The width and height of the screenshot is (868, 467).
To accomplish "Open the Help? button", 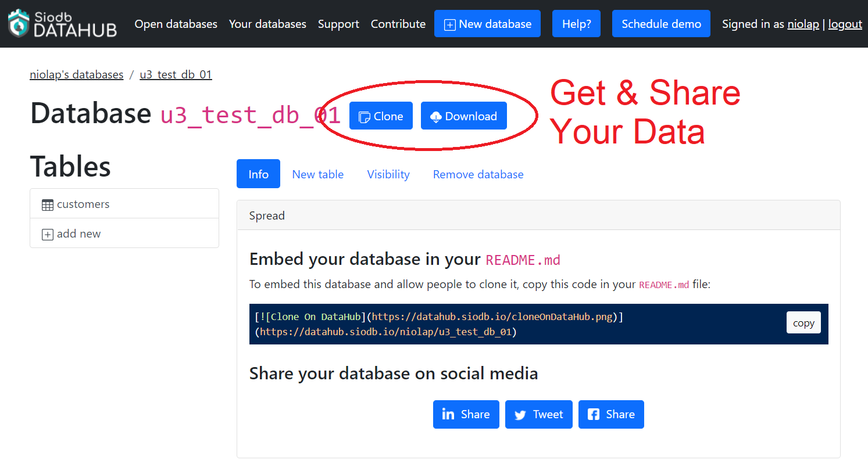I will click(576, 24).
